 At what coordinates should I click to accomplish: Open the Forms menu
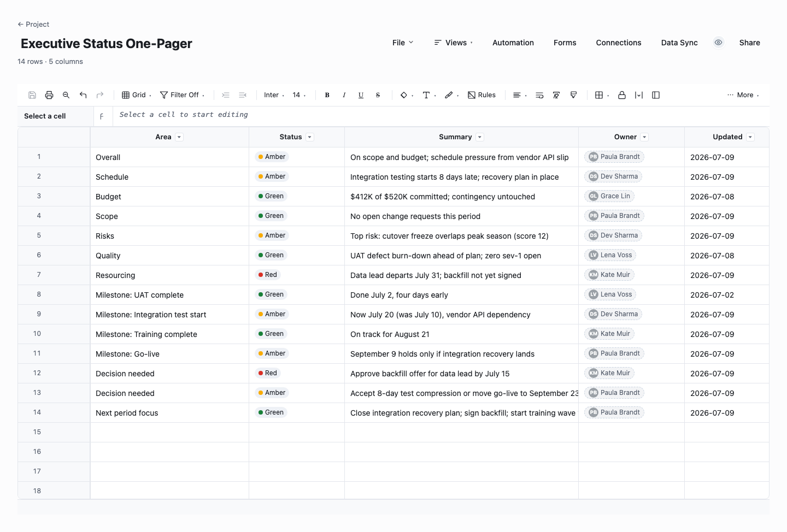[565, 43]
